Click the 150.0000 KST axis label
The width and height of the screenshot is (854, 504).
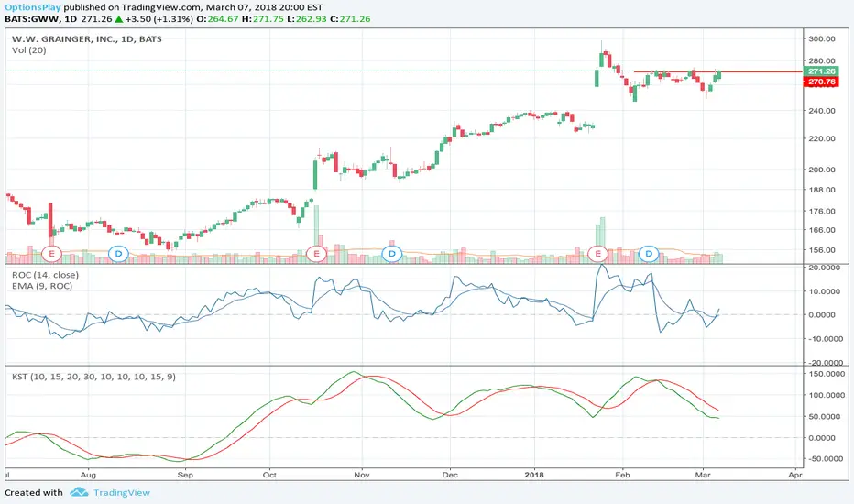[x=826, y=374]
